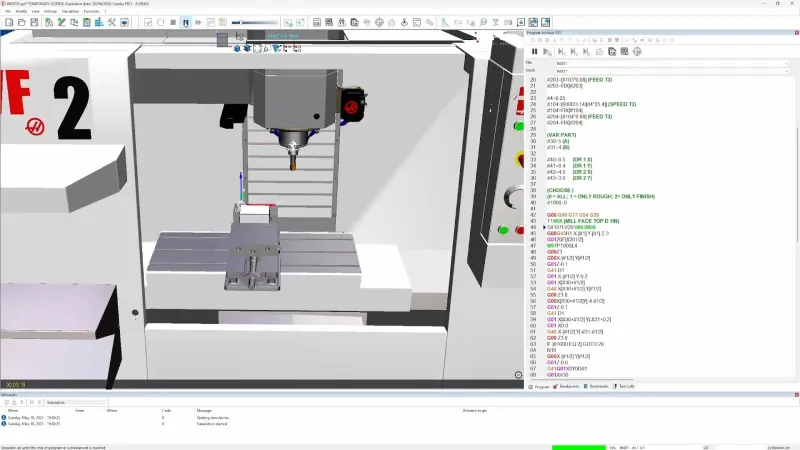Click the magnifier inspect icon in the toolbar

click(483, 22)
